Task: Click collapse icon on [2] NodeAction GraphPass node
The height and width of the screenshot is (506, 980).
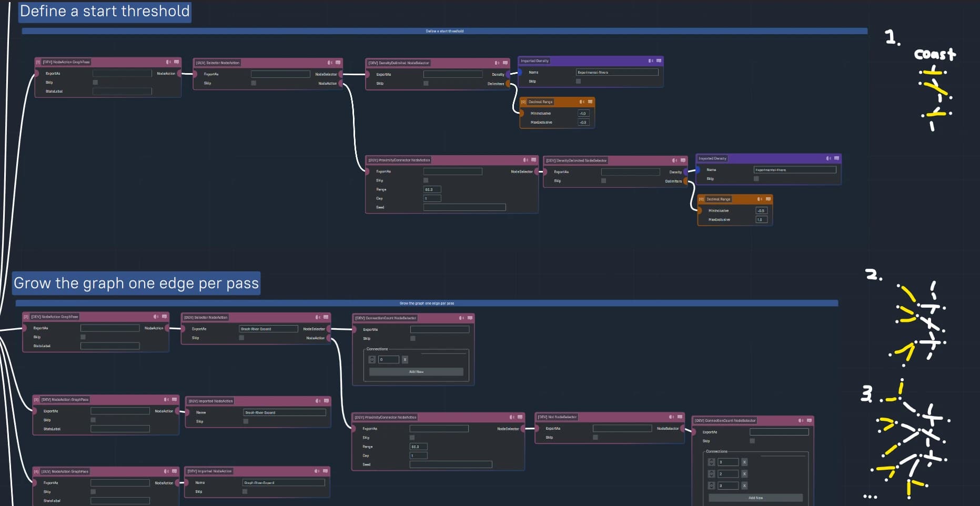Action: (156, 317)
